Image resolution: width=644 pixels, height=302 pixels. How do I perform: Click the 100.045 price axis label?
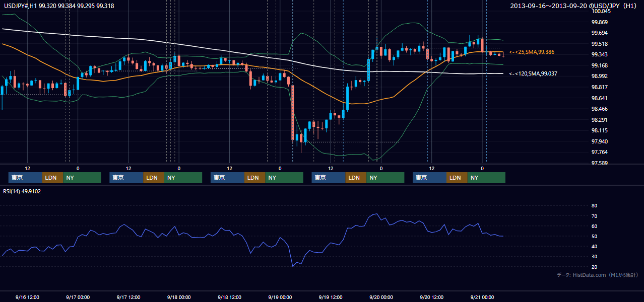click(x=602, y=11)
